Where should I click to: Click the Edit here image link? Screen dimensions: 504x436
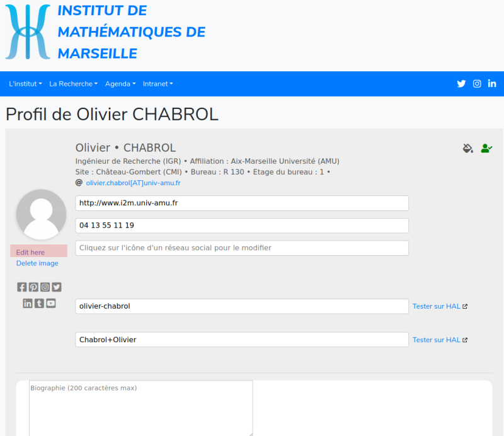(30, 252)
